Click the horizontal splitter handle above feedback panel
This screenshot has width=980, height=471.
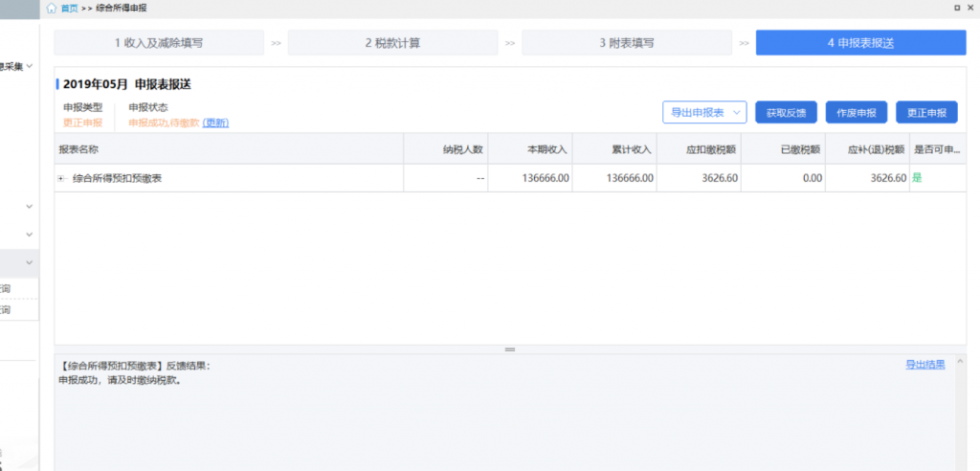[509, 349]
